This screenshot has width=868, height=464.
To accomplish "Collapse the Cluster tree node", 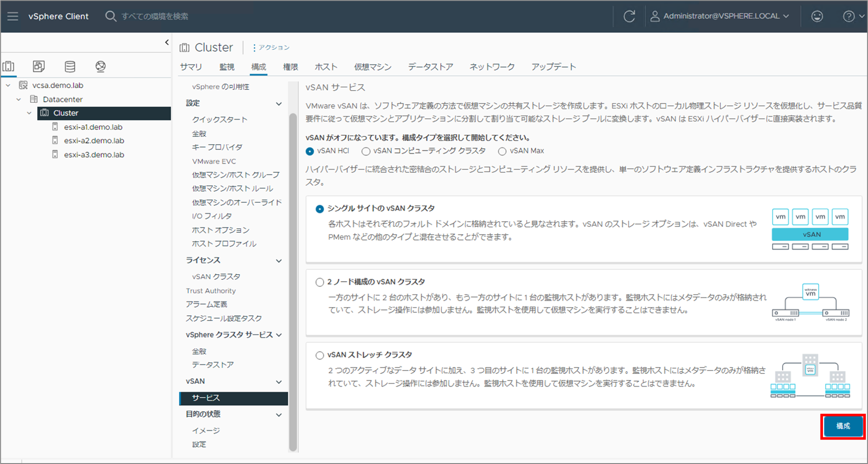I will pos(29,113).
